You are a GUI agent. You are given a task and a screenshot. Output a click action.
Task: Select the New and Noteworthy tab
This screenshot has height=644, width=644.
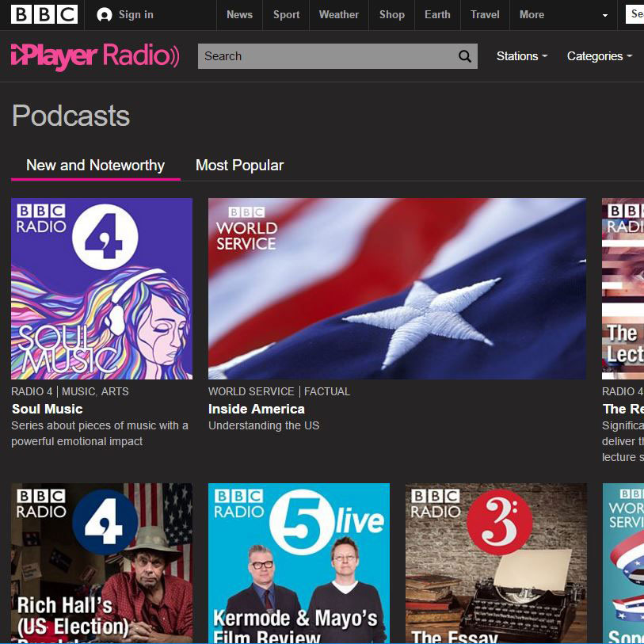(x=95, y=166)
